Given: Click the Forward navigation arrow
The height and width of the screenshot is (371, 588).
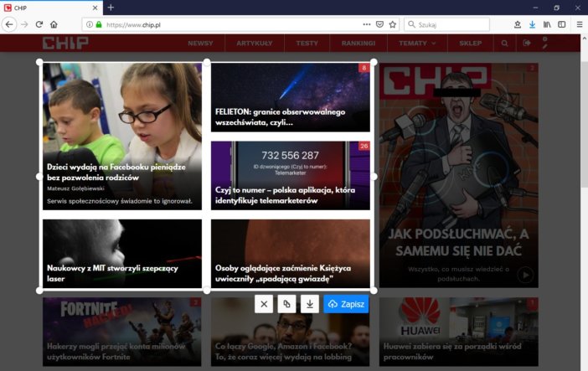Looking at the screenshot, I should 25,25.
